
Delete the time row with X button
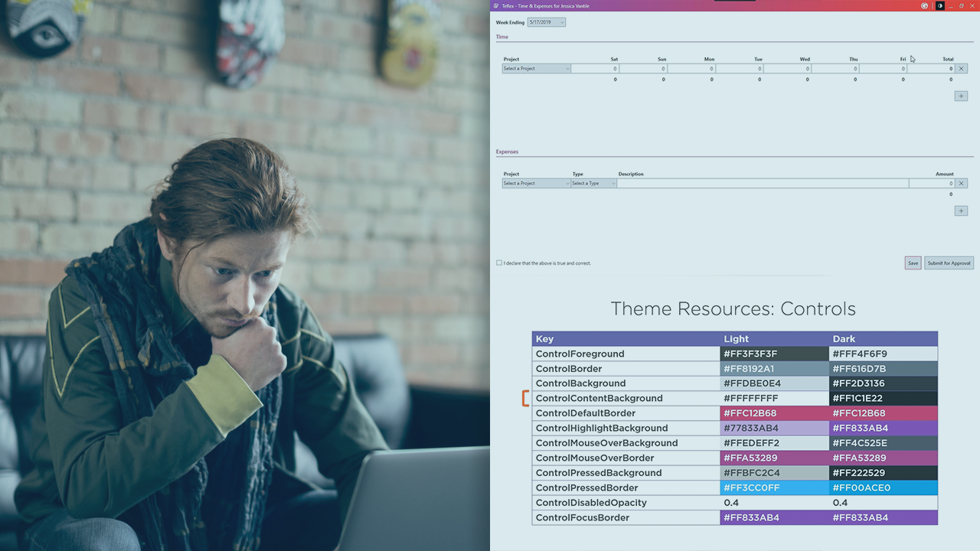pos(962,69)
